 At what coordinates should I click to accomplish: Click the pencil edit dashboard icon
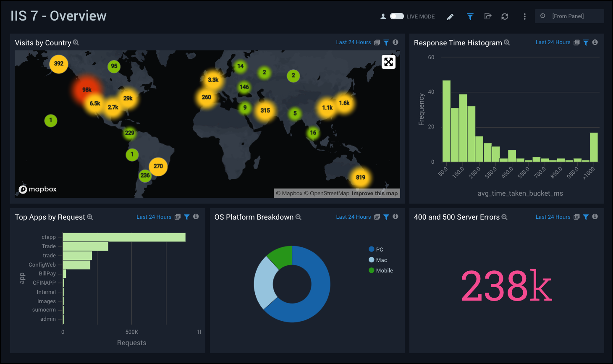click(x=450, y=17)
